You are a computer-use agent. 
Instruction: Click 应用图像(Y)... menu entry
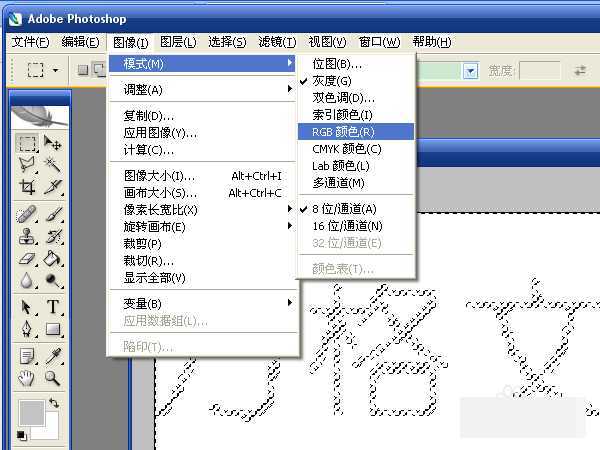[202, 132]
